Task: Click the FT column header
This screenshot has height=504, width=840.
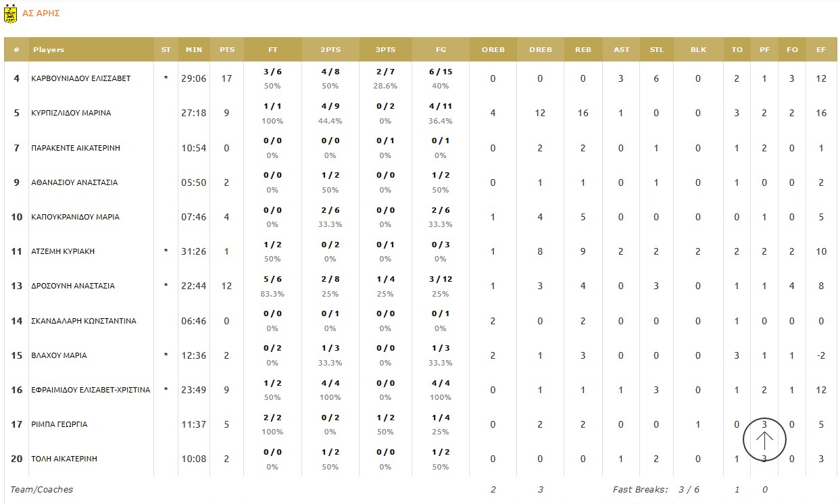Action: pos(272,50)
